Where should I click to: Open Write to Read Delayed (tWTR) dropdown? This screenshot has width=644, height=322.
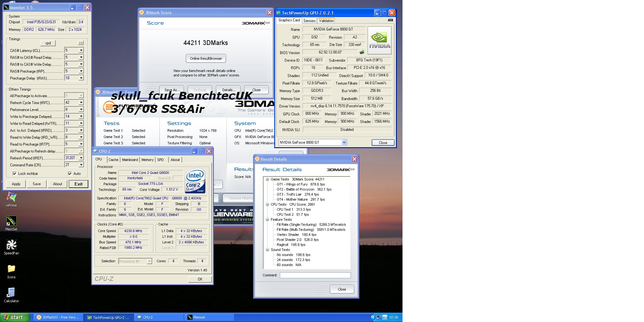[81, 123]
